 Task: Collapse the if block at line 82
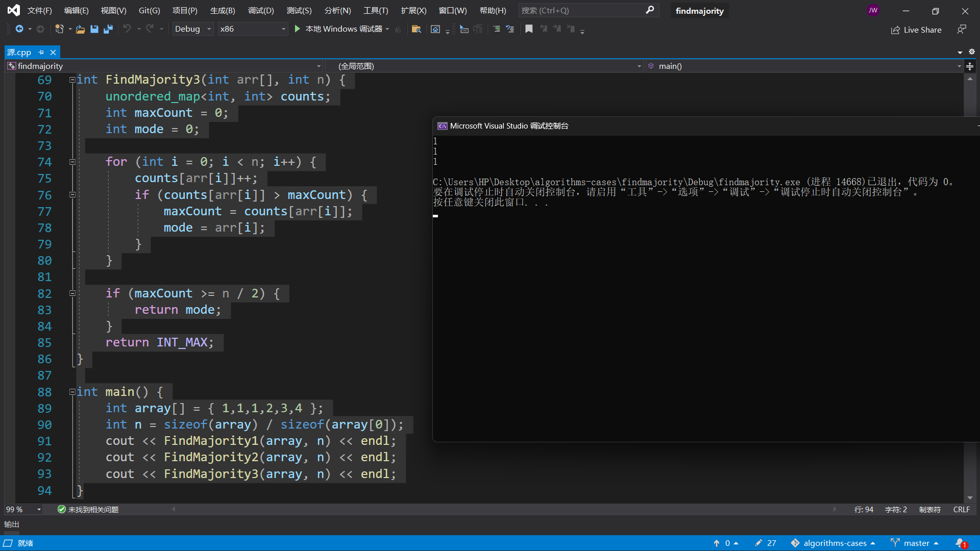click(x=72, y=293)
